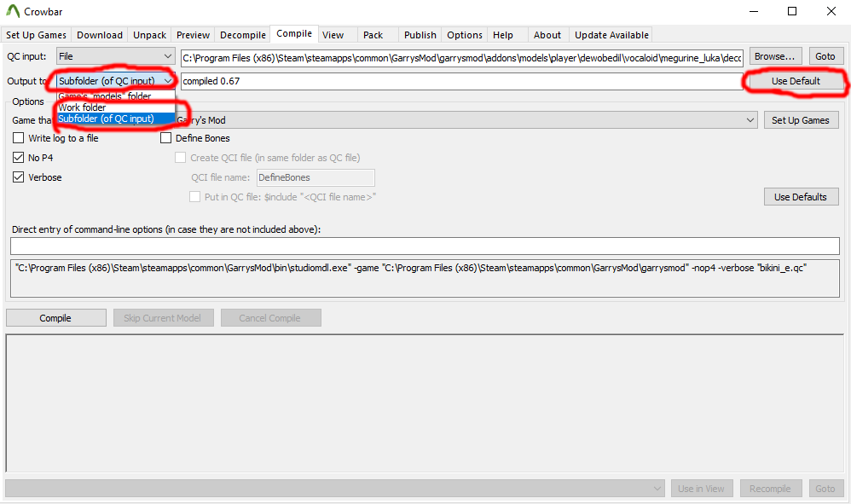Viewport: 851px width, 504px height.
Task: Select the Compile tab
Action: [x=294, y=33]
